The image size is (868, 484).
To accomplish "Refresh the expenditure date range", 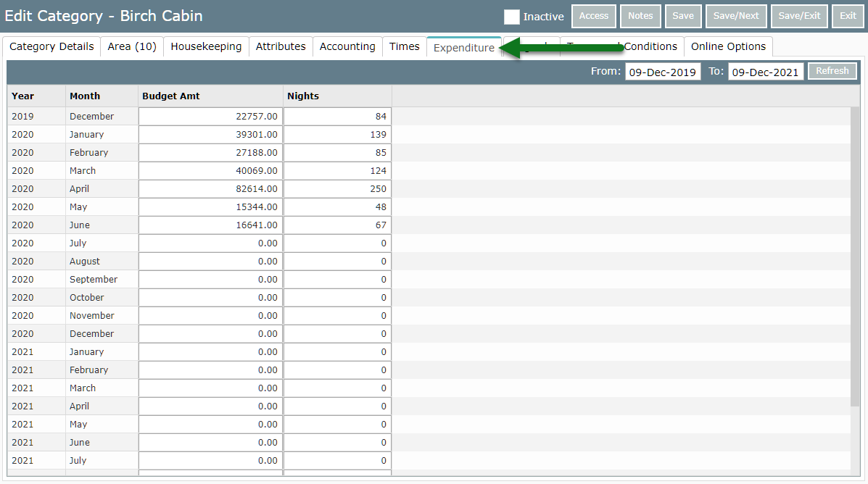I will pos(832,71).
